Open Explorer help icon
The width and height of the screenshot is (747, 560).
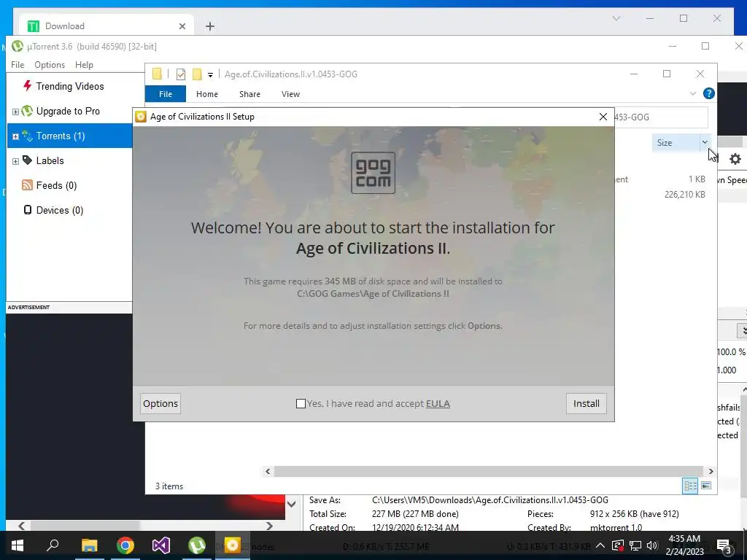(x=709, y=93)
